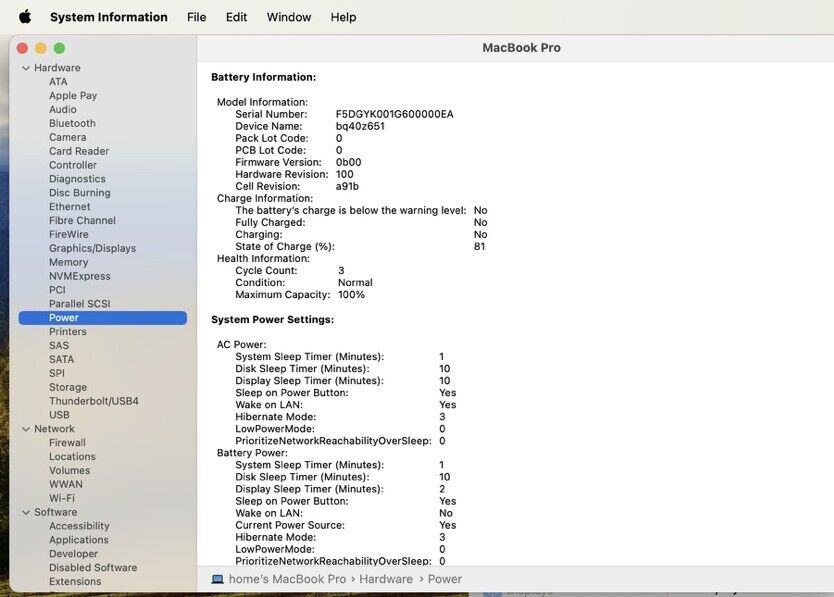Select Firewall under Network

click(x=67, y=443)
